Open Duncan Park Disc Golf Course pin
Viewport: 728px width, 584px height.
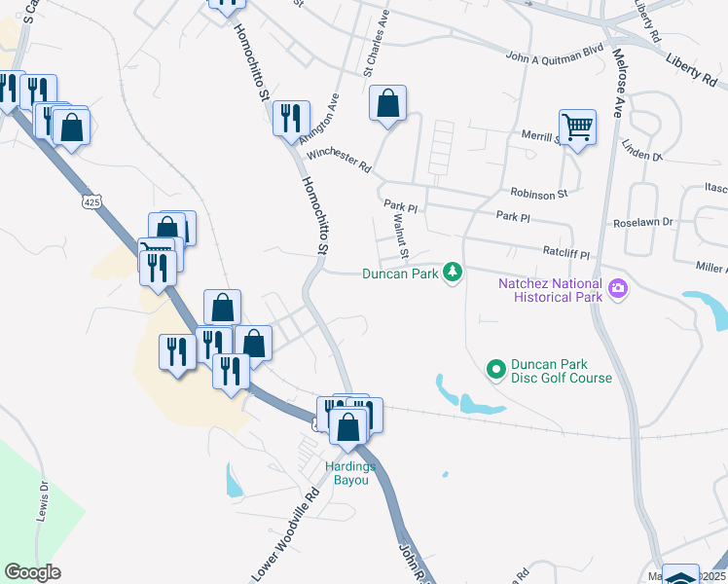tap(495, 370)
